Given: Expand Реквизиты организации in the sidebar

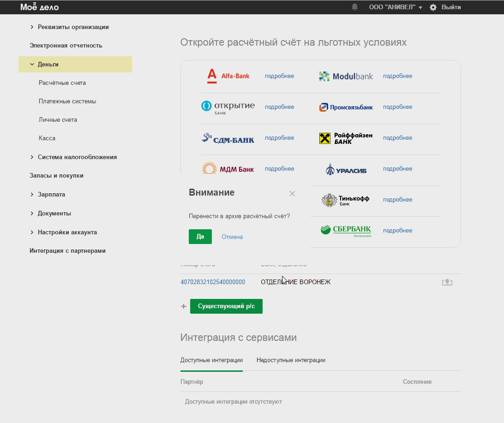Looking at the screenshot, I should 73,27.
